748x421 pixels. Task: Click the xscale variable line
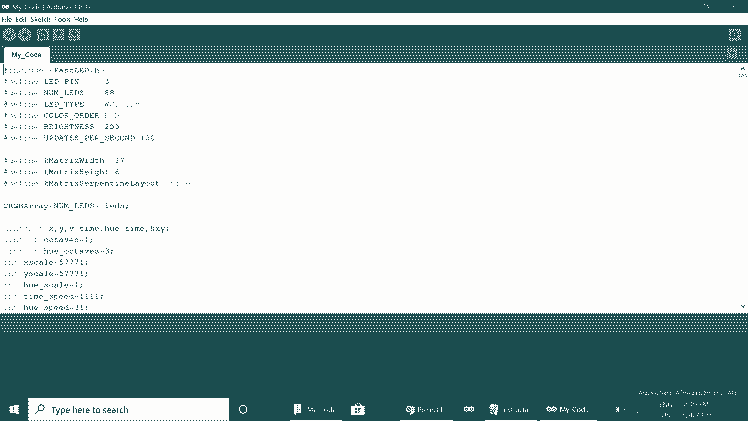coord(46,263)
